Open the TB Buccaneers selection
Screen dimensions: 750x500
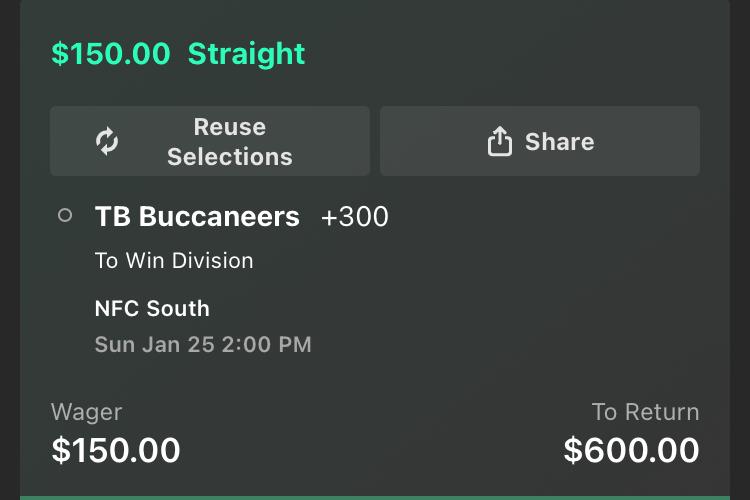pyautogui.click(x=197, y=216)
